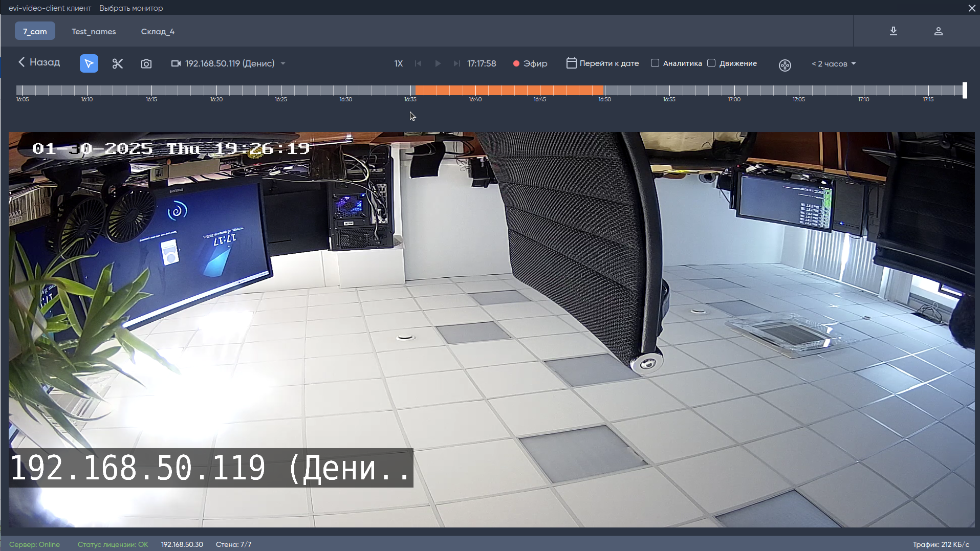Switch to the Test_names tab

(94, 32)
